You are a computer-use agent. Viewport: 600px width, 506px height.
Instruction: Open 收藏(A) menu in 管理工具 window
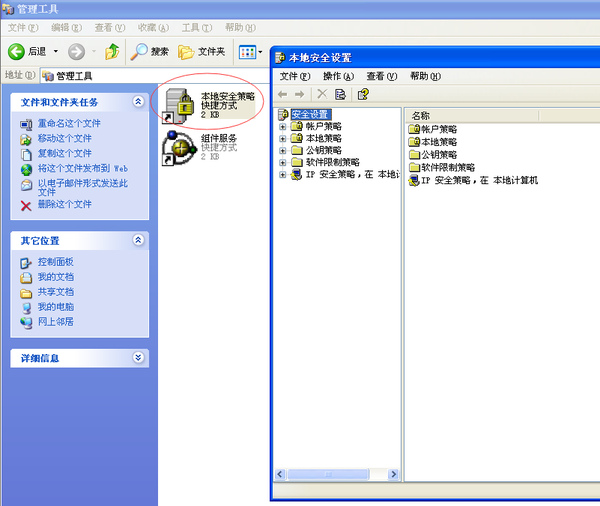[x=153, y=28]
